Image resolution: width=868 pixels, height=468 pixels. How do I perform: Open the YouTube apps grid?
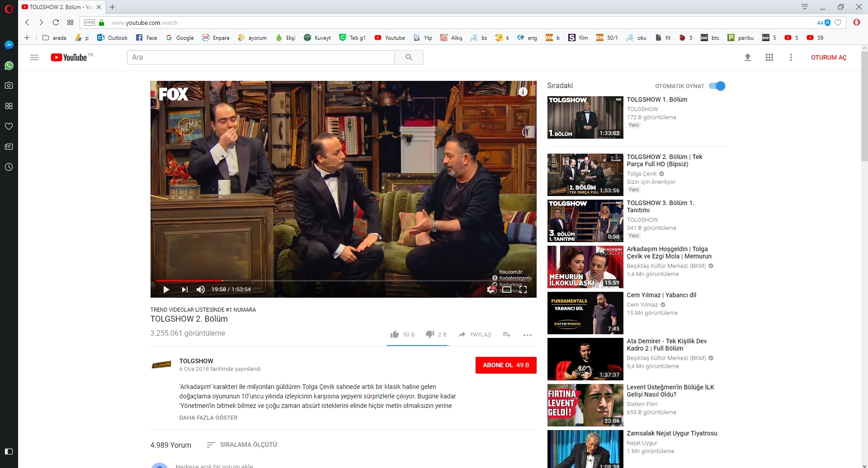click(769, 57)
